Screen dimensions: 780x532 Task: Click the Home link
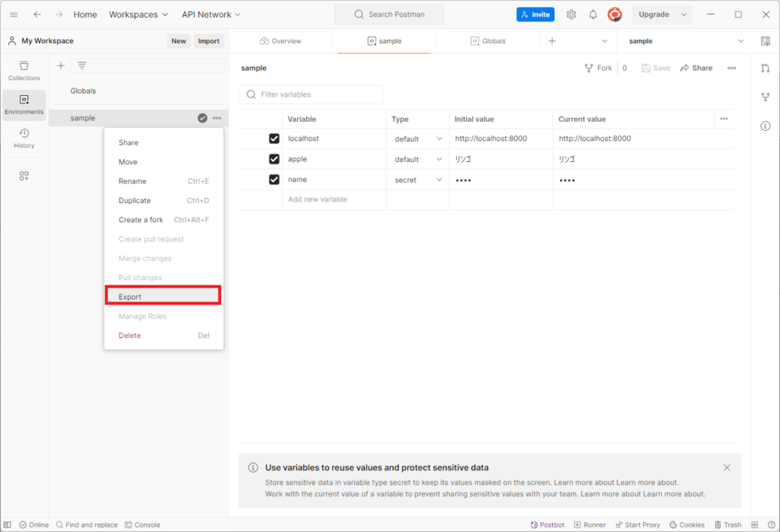[x=85, y=14]
